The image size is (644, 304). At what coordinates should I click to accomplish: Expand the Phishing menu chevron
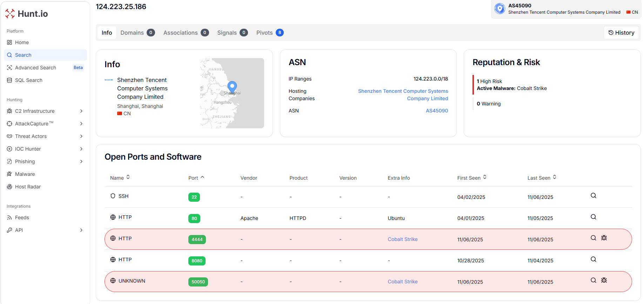tap(81, 161)
